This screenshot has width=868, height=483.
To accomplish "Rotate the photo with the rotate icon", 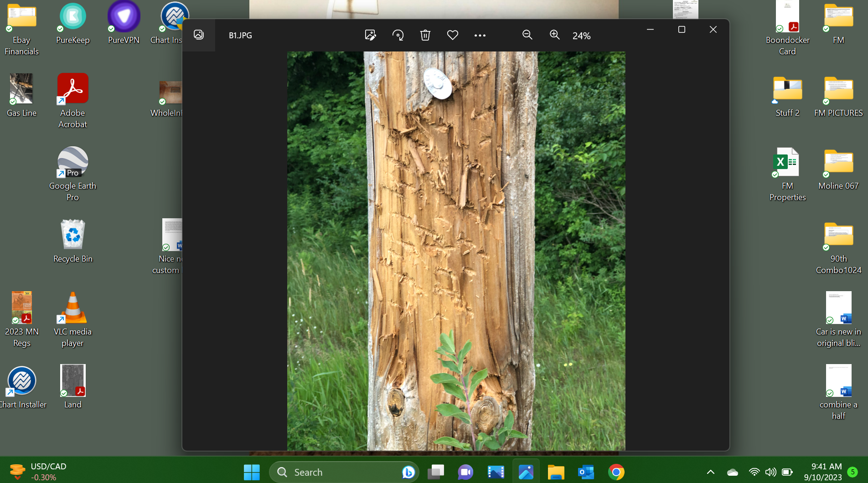I will click(x=398, y=35).
